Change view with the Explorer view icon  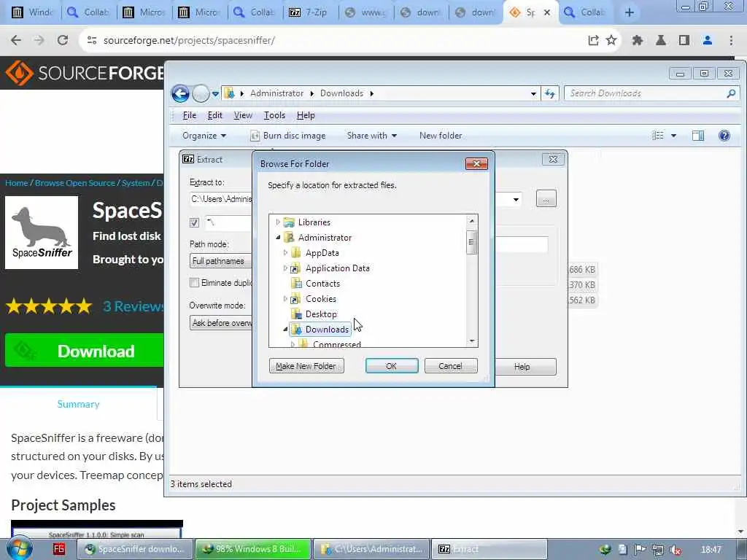click(x=658, y=136)
